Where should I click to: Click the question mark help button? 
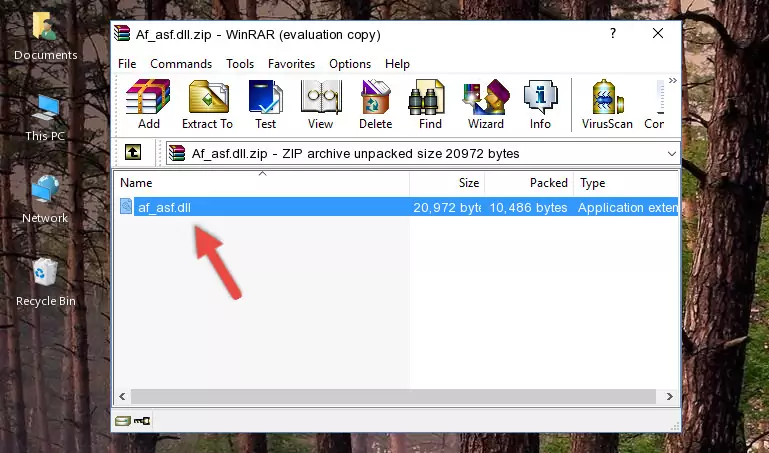(x=613, y=33)
